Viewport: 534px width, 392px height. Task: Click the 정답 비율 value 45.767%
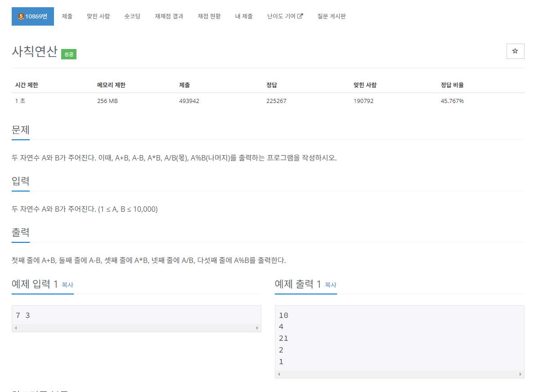tap(452, 101)
